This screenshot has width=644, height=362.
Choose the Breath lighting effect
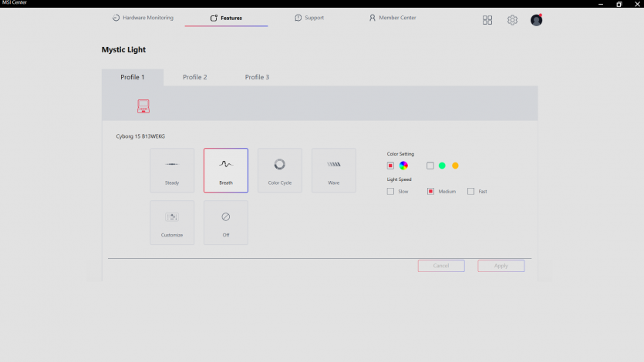point(226,170)
